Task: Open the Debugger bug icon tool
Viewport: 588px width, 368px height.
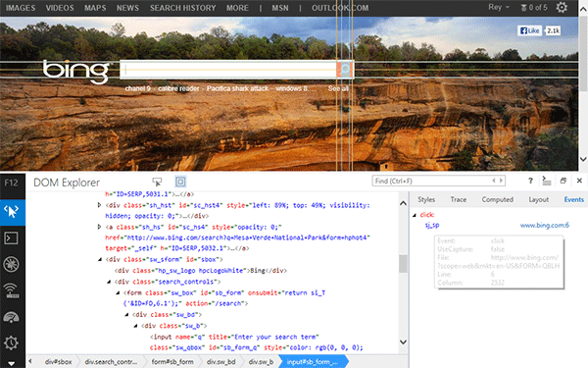Action: (x=11, y=264)
